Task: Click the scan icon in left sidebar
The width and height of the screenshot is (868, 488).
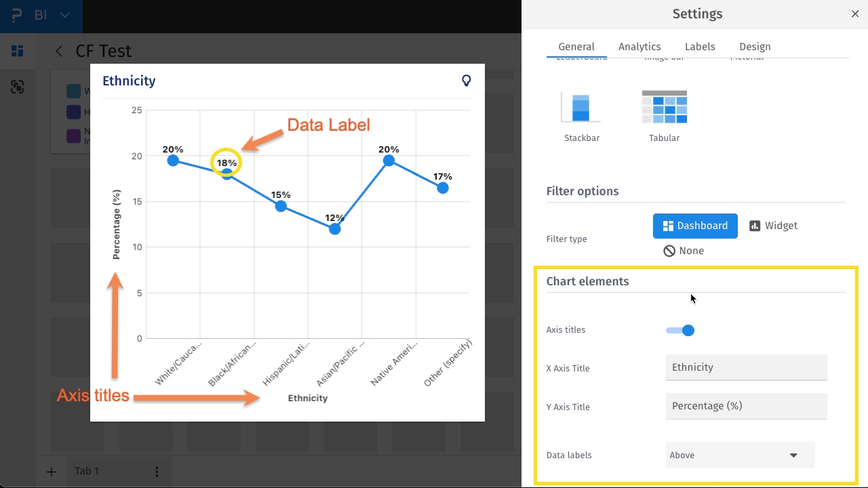Action: point(18,87)
